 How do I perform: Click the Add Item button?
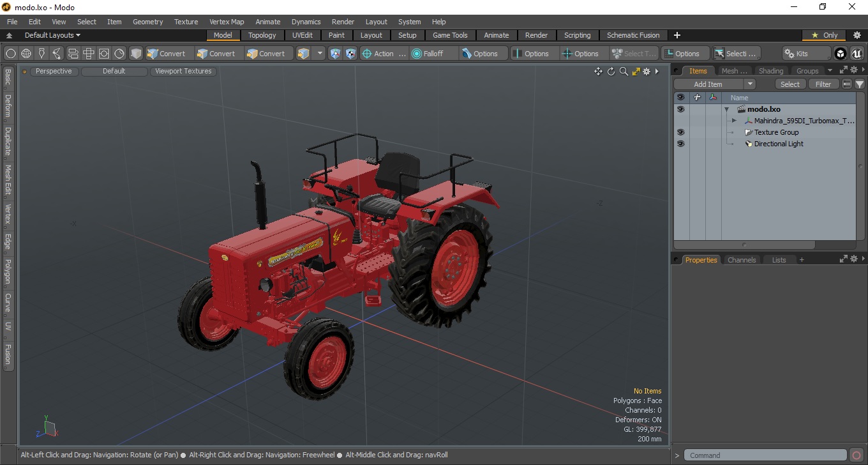(708, 84)
